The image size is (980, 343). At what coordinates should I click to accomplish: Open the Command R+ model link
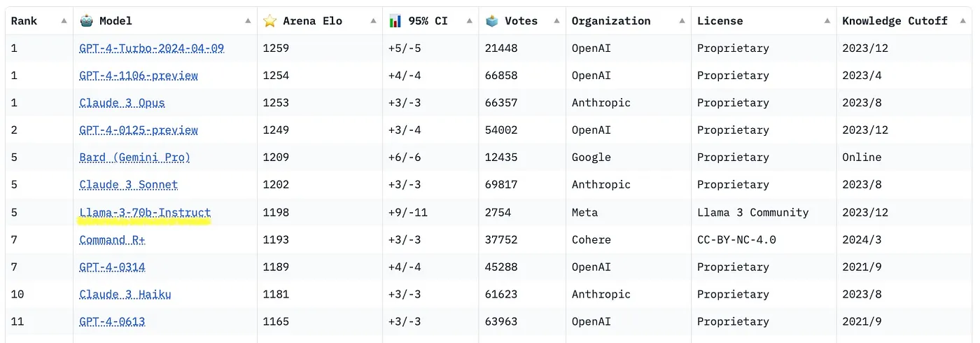click(113, 240)
